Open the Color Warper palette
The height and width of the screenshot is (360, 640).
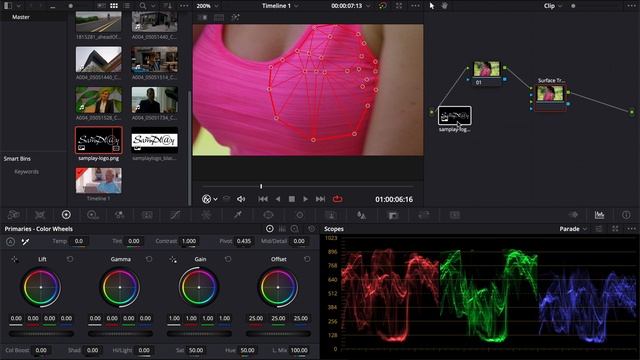206,215
